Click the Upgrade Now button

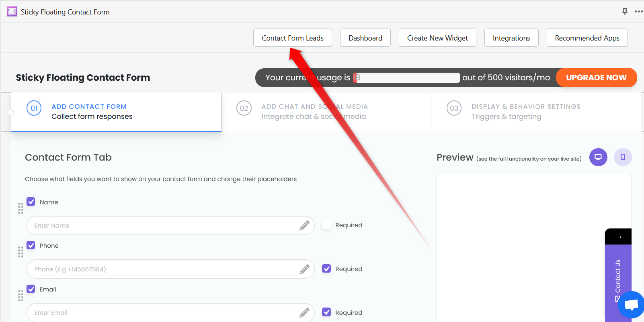click(597, 77)
